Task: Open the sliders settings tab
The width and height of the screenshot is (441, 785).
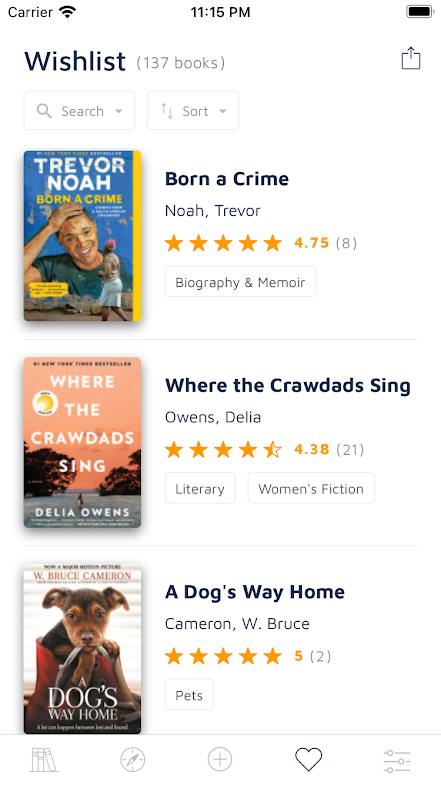Action: pyautogui.click(x=396, y=760)
